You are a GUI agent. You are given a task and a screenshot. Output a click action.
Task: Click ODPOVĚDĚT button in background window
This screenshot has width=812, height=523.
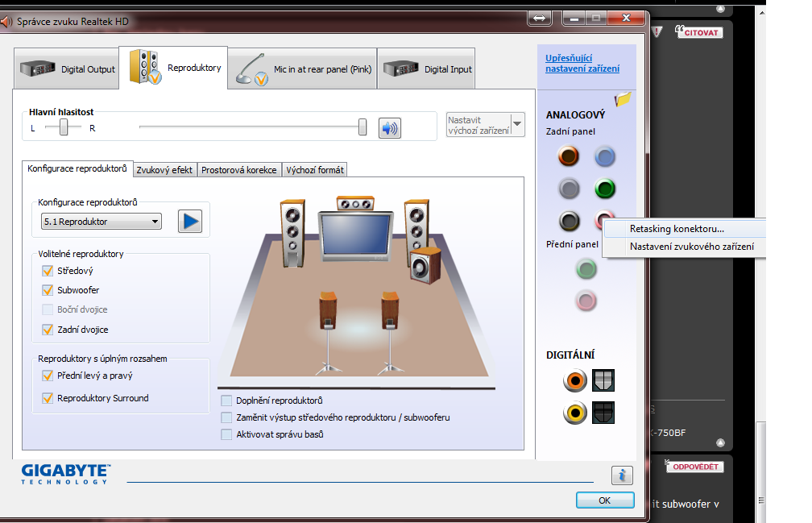694,467
